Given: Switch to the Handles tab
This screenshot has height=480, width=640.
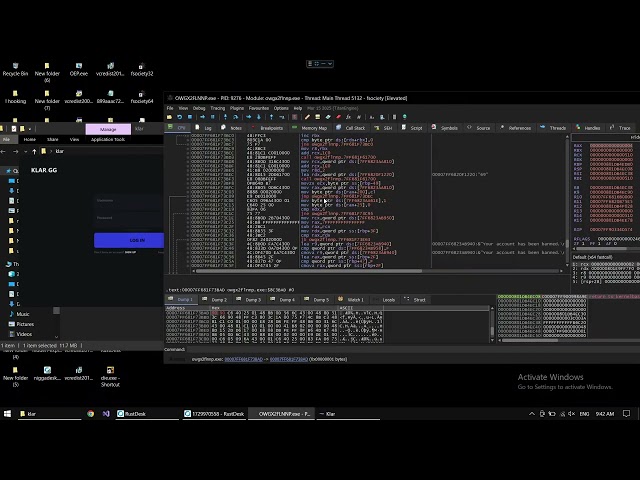Looking at the screenshot, I should pos(588,128).
